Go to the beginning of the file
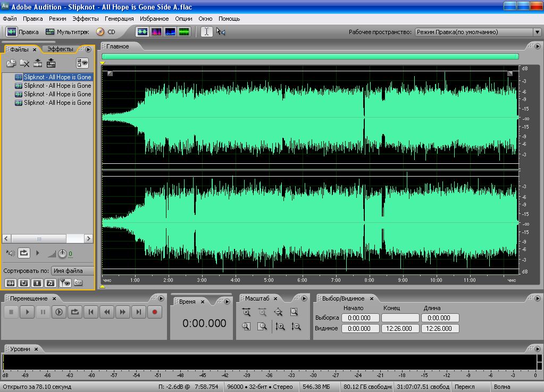This screenshot has width=544, height=392. tap(90, 312)
